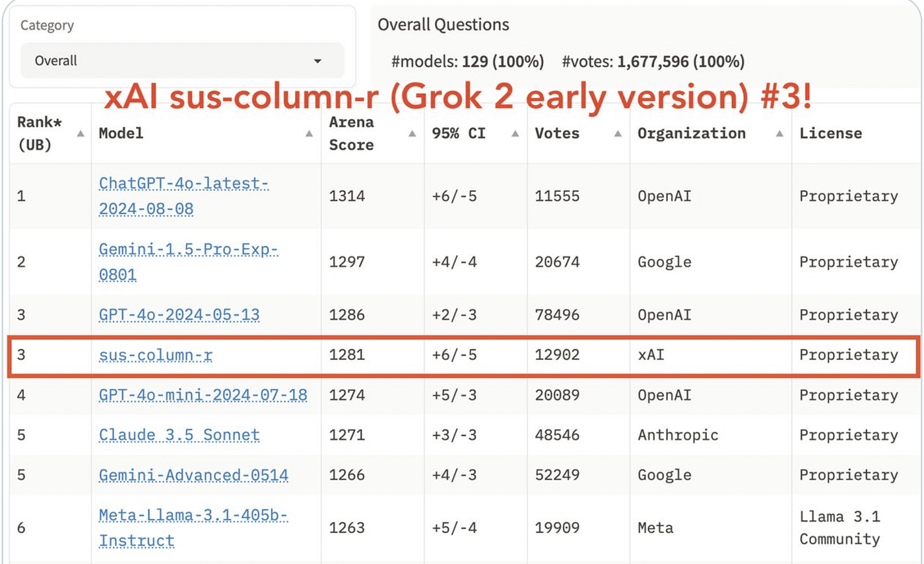Click the Arena Score header text
This screenshot has height=564, width=924.
[x=351, y=133]
